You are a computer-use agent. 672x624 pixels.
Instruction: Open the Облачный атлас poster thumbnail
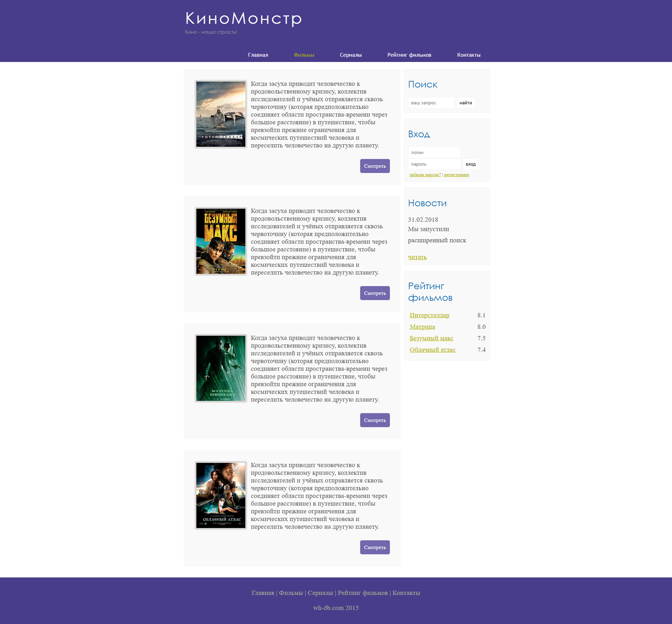point(221,495)
